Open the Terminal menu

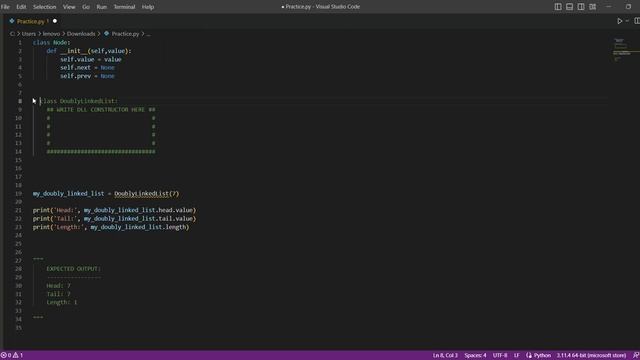pyautogui.click(x=124, y=7)
